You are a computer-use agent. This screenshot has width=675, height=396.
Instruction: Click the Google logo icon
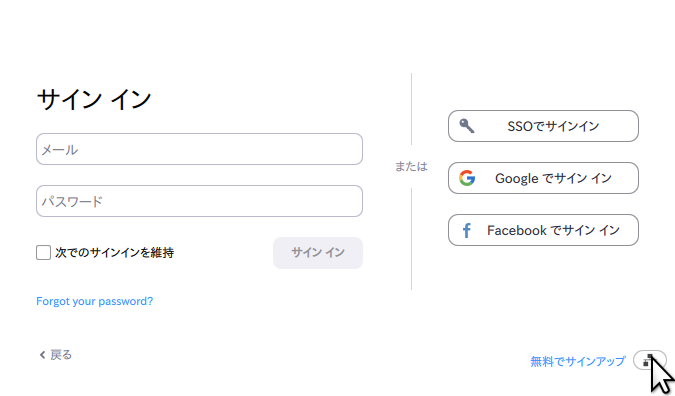pyautogui.click(x=467, y=178)
